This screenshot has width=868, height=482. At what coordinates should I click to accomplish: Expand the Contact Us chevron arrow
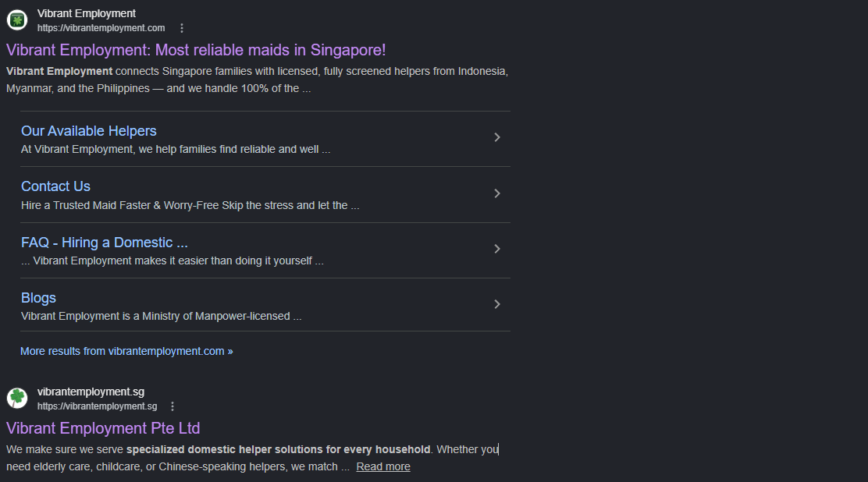(497, 193)
